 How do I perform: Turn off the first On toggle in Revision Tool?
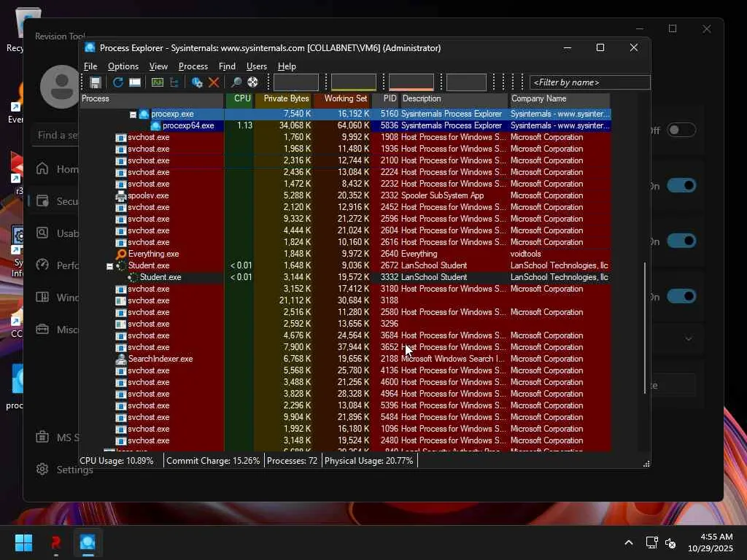tap(681, 186)
